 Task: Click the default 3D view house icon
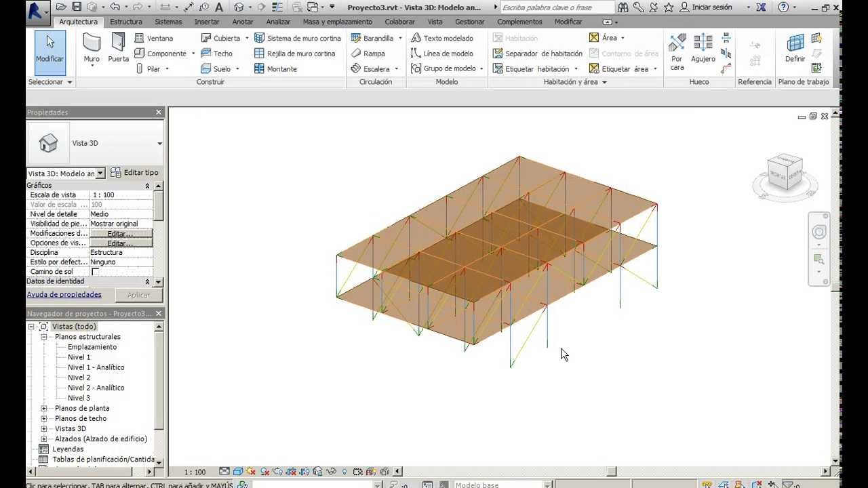pyautogui.click(x=239, y=7)
